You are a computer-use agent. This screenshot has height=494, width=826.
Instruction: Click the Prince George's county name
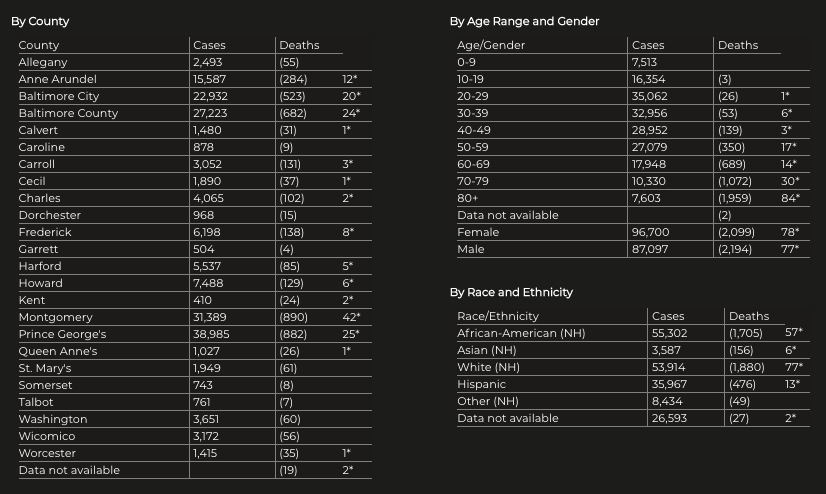[x=62, y=334]
